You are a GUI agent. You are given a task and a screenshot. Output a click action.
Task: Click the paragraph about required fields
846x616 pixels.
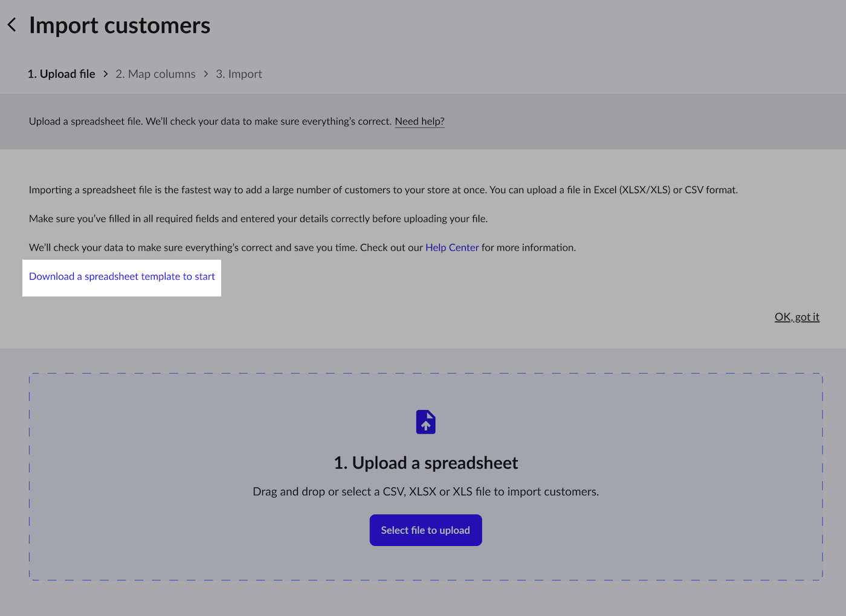point(258,219)
